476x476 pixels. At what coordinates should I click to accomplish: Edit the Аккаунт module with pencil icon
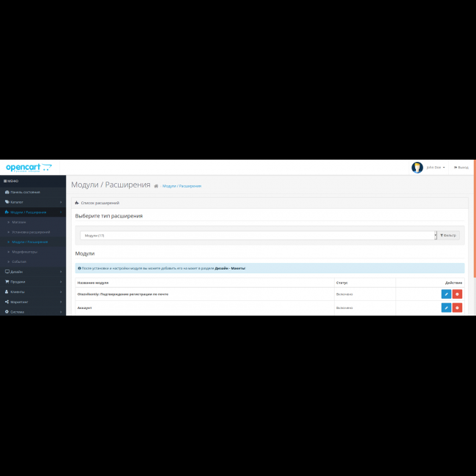pyautogui.click(x=446, y=308)
